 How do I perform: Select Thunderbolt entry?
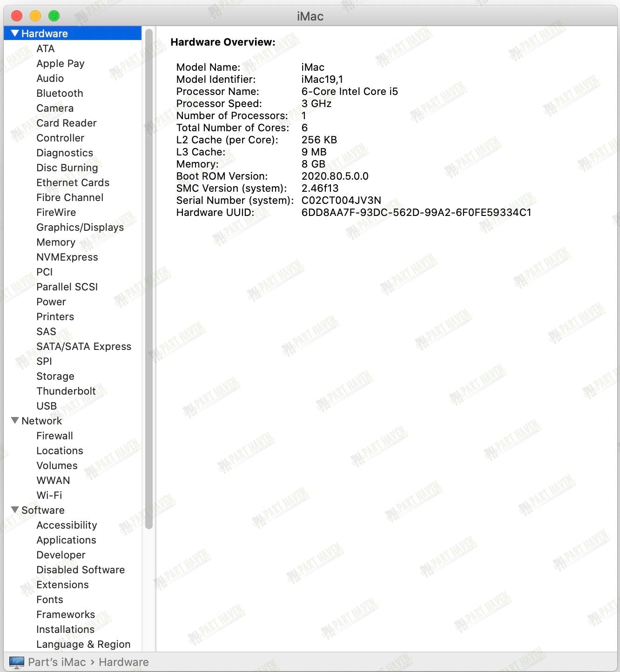[x=66, y=391]
